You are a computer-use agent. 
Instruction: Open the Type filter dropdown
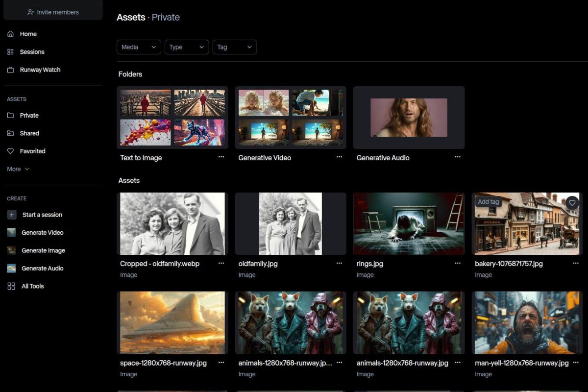click(x=187, y=47)
